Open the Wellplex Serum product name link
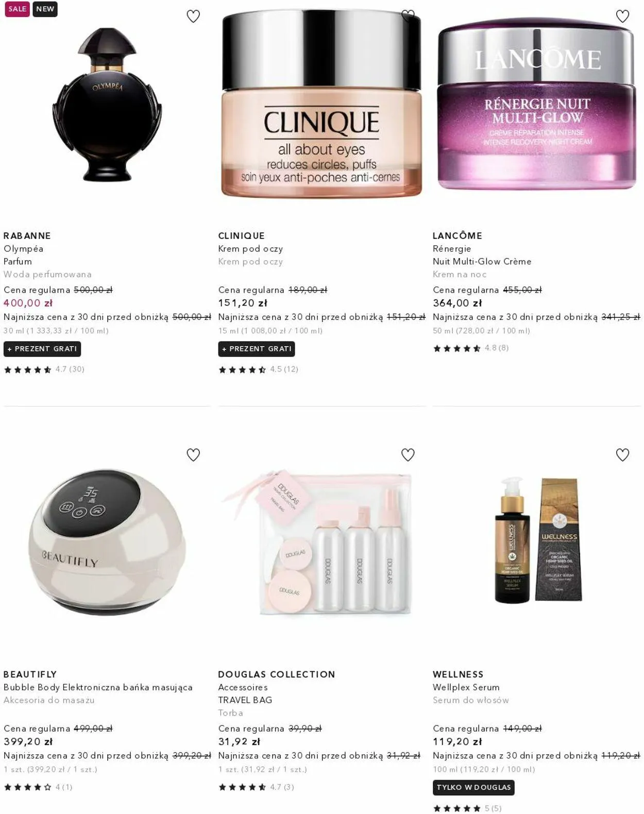Viewport: 644px width, 814px height. tap(466, 687)
